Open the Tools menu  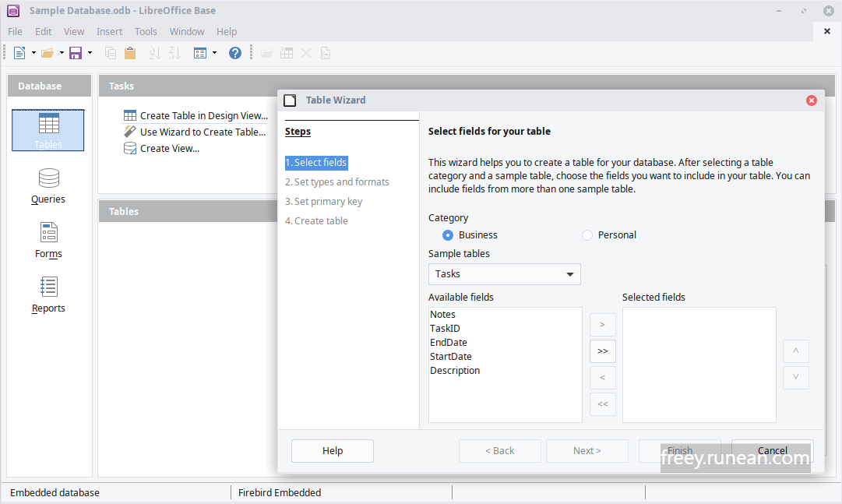(x=146, y=32)
